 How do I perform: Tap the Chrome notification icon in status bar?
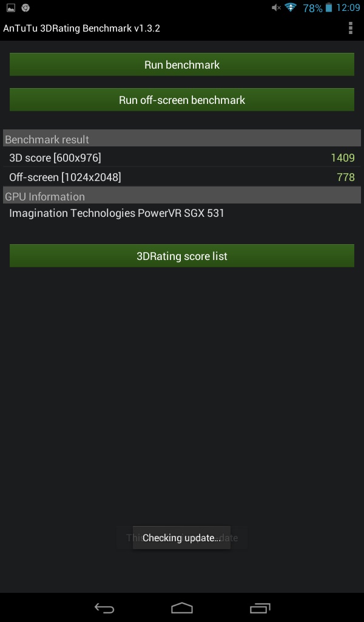(x=25, y=7)
